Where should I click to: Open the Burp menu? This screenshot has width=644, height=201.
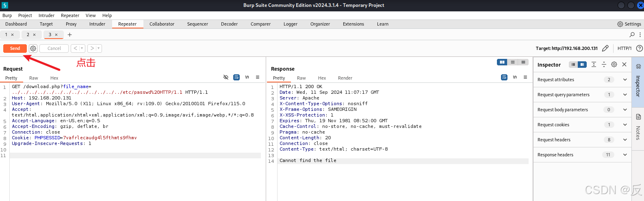7,15
